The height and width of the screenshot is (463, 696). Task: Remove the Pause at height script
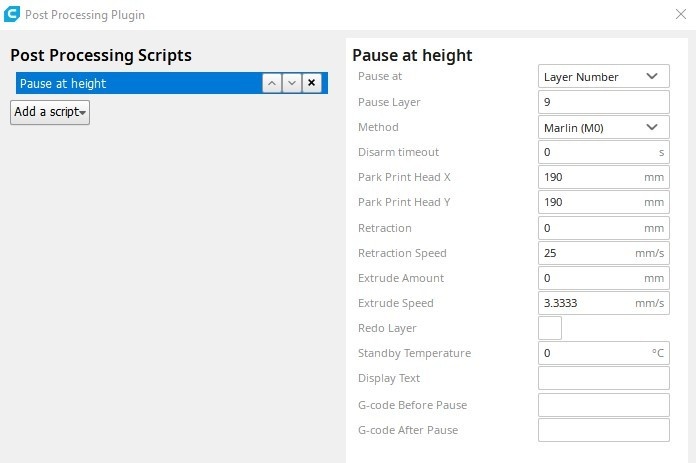click(312, 83)
